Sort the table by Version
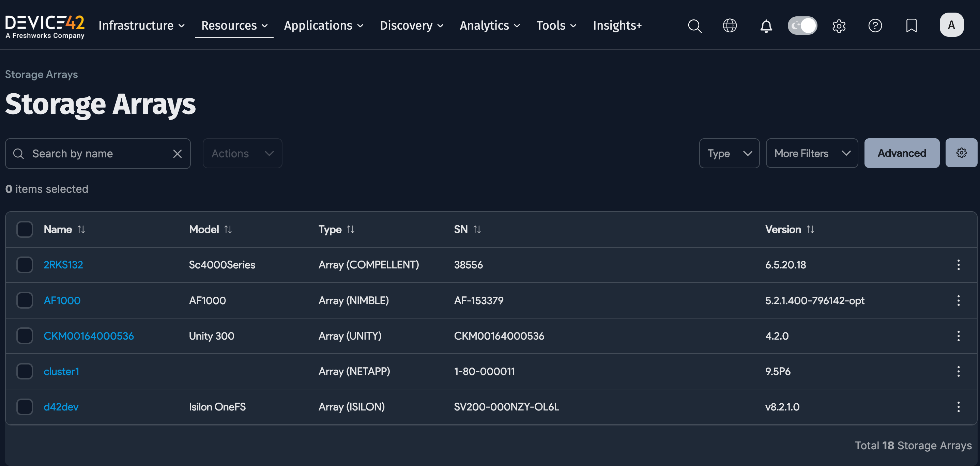The height and width of the screenshot is (466, 980). point(810,229)
